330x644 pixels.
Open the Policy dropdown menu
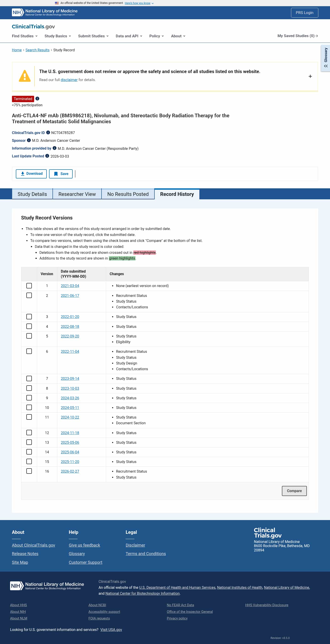[157, 36]
